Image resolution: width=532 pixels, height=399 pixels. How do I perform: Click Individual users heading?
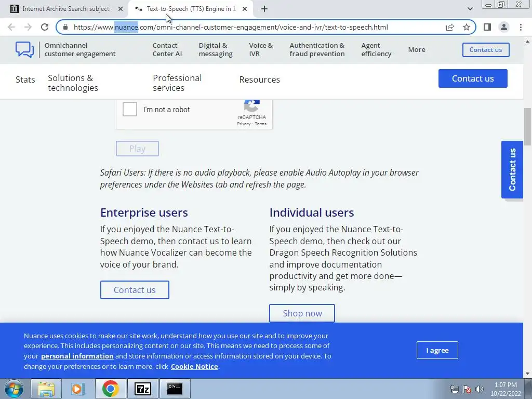click(x=312, y=212)
